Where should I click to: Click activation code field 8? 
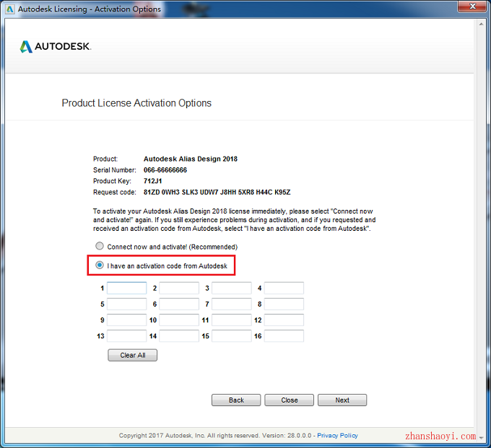point(284,304)
